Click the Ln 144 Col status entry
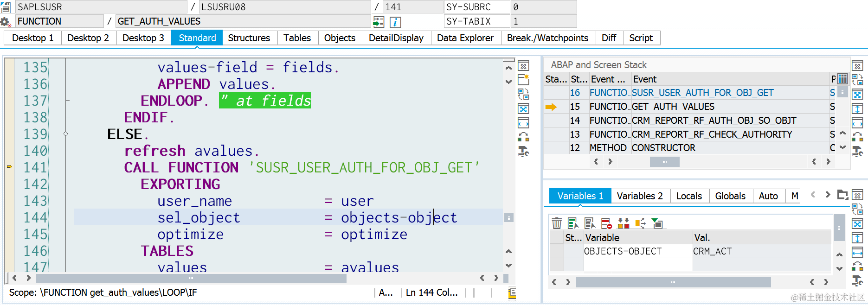 (431, 292)
